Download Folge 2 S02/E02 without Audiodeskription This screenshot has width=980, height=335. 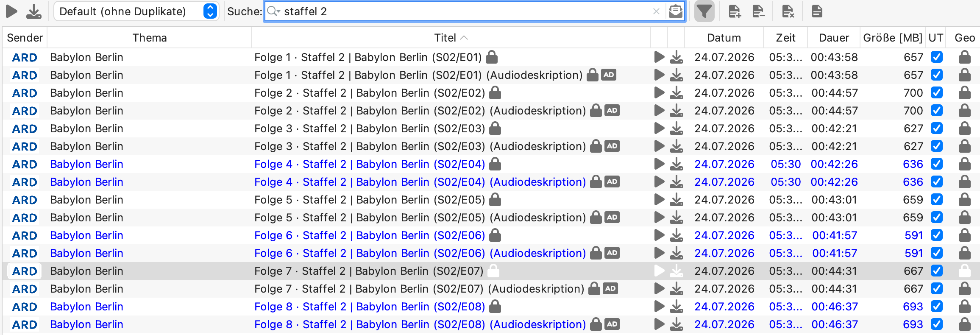click(677, 92)
